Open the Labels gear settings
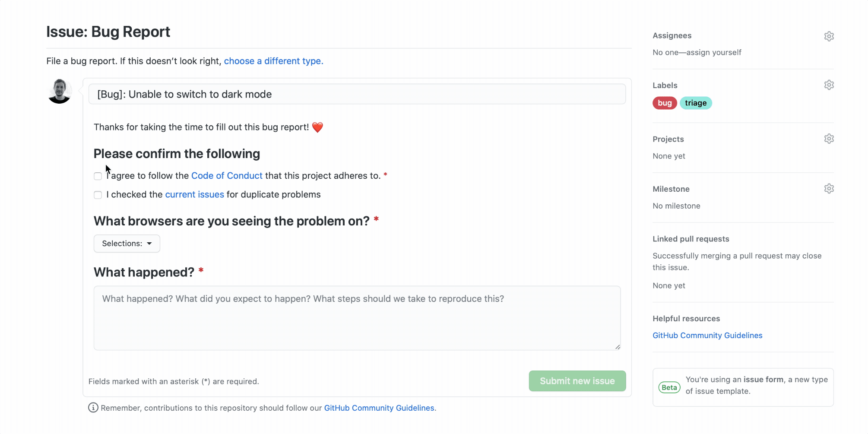This screenshot has width=868, height=434. click(829, 85)
